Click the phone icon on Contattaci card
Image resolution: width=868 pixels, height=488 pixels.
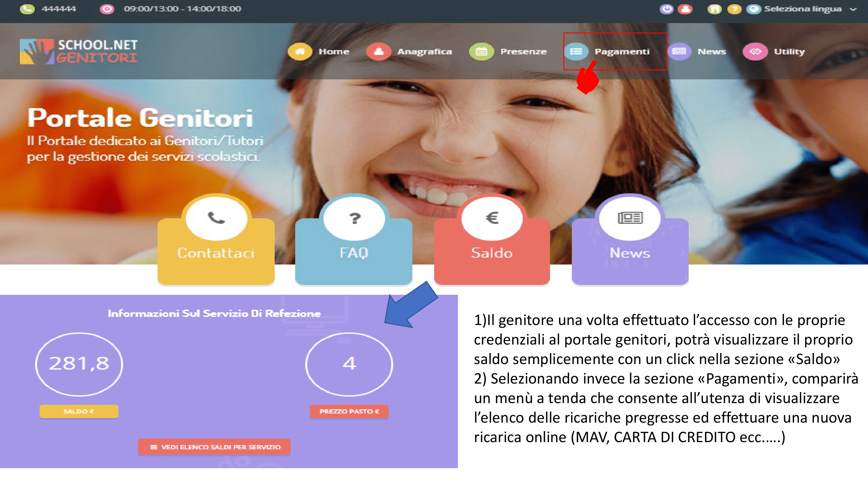pos(216,218)
